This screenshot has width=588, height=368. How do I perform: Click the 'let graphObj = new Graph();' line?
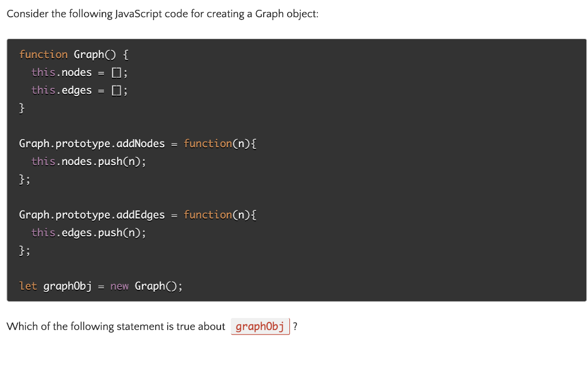pyautogui.click(x=101, y=286)
